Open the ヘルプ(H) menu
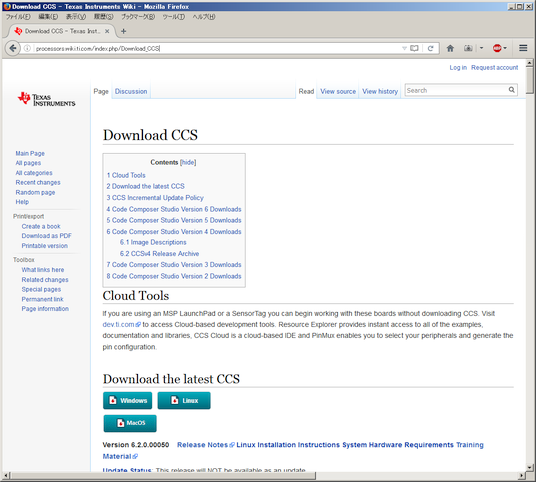Screen dimensions: 536x482 204,17
